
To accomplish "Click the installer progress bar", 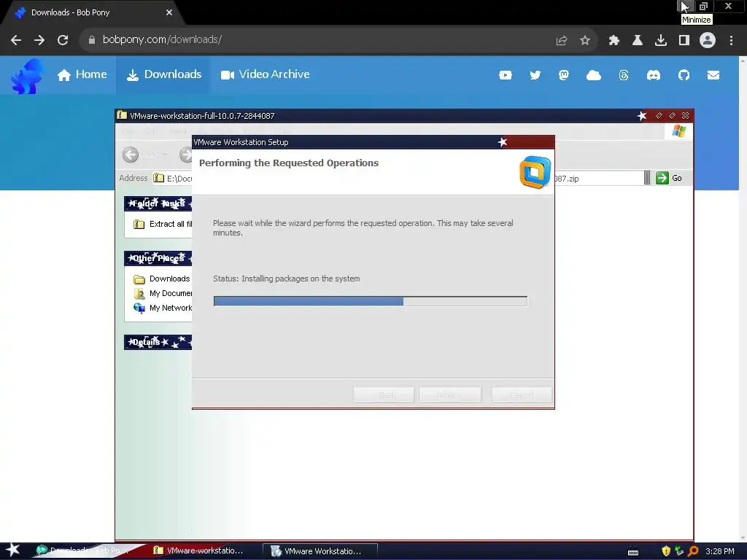I will point(370,301).
